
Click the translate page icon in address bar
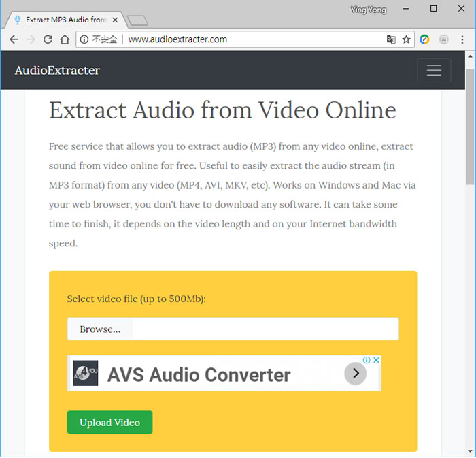391,39
